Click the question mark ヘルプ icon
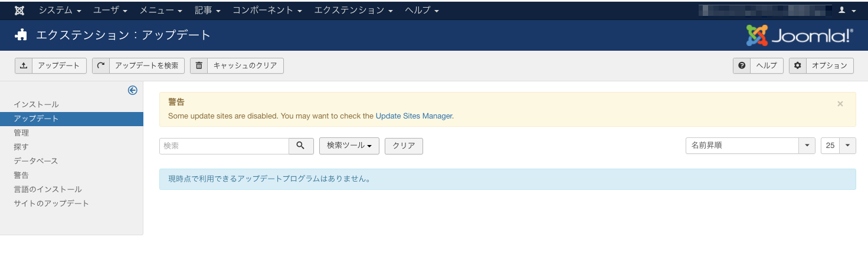868x260 pixels. click(x=742, y=65)
